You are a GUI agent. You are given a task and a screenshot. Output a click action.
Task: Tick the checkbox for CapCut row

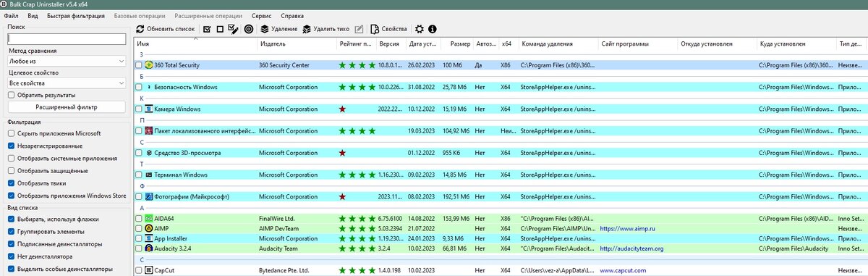[x=139, y=270]
